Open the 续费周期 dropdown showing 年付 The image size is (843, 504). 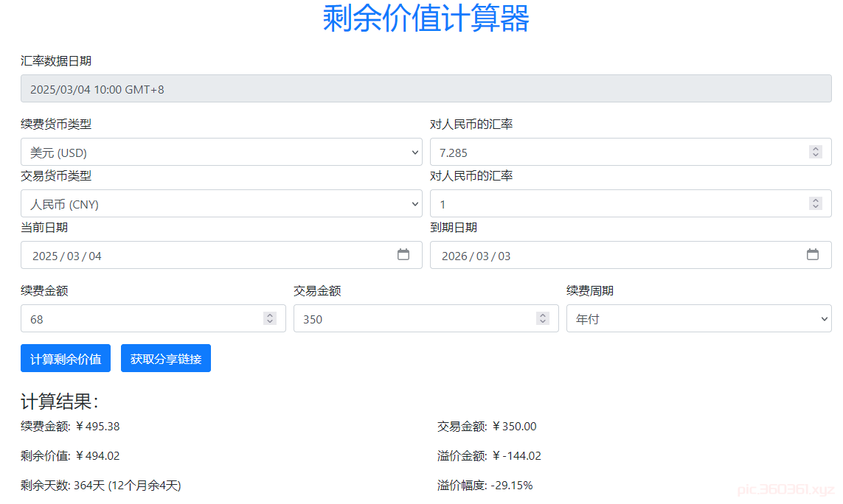click(x=698, y=319)
